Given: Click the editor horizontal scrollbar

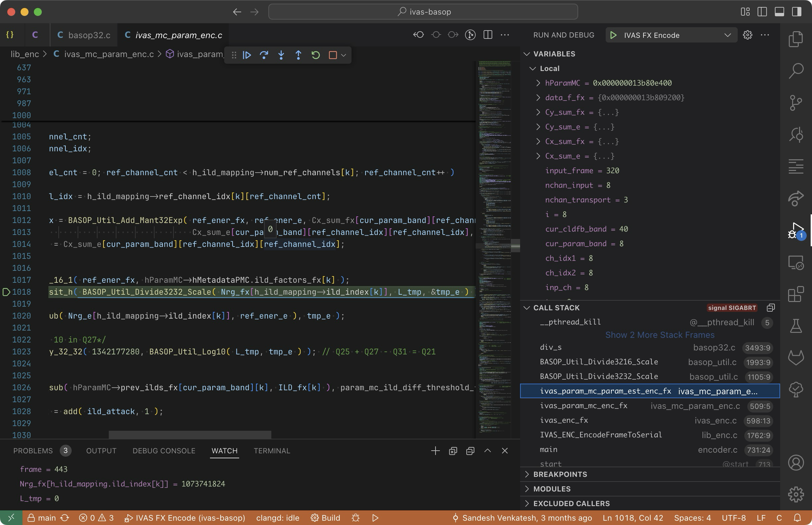Looking at the screenshot, I should tap(190, 435).
